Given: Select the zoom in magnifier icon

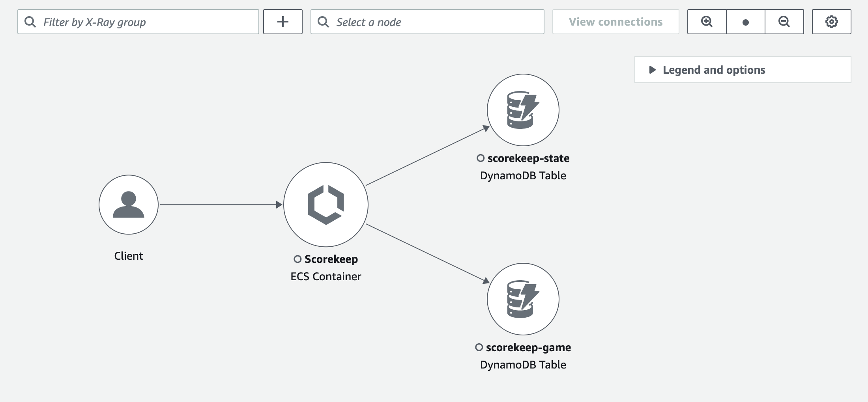Looking at the screenshot, I should pyautogui.click(x=706, y=22).
